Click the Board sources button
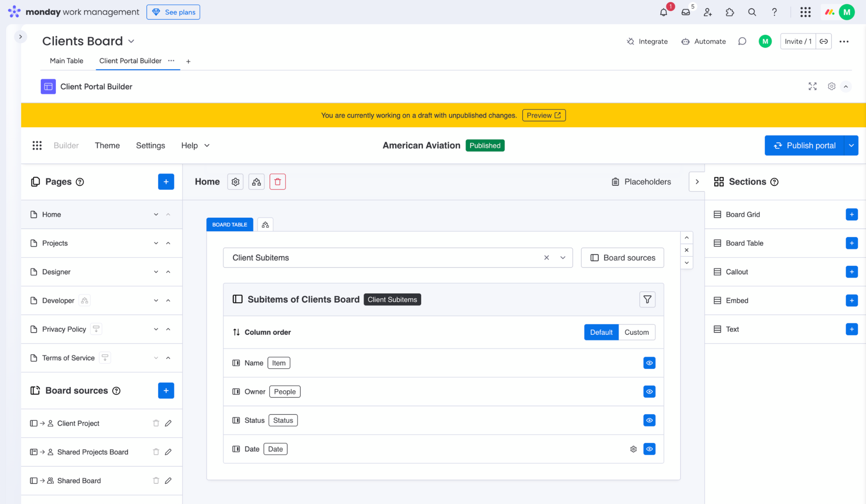The height and width of the screenshot is (504, 866). [622, 258]
